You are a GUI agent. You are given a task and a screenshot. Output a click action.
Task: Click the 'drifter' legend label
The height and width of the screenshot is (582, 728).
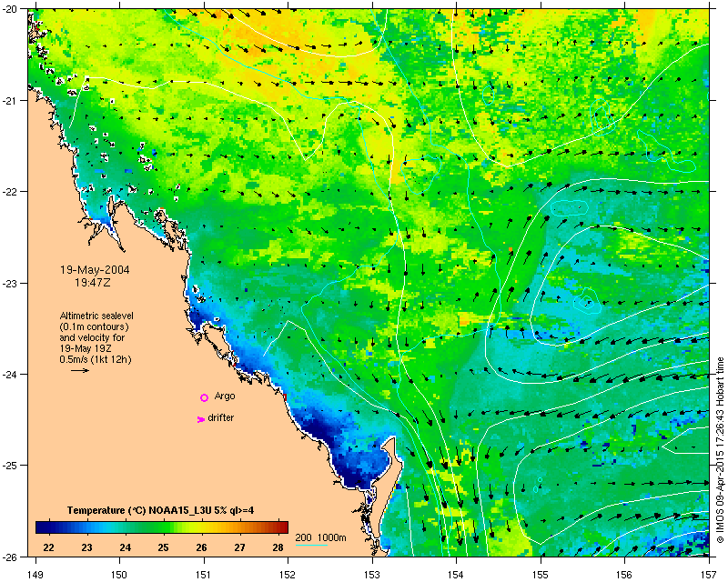point(220,417)
